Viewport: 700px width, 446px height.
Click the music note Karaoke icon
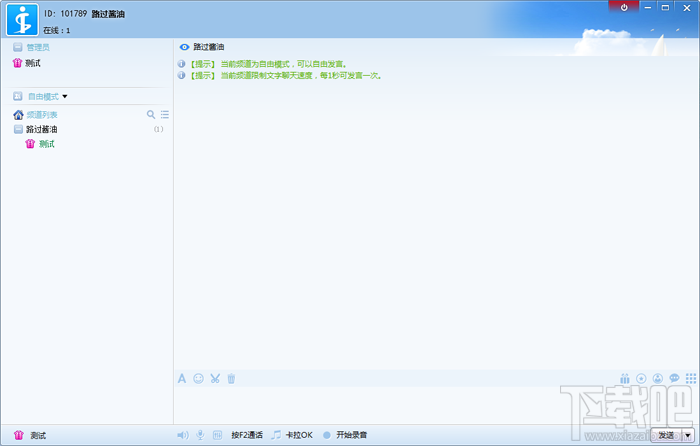[276, 435]
